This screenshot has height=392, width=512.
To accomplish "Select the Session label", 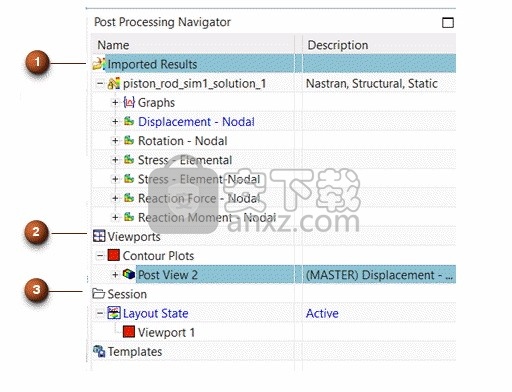I will pos(127,294).
